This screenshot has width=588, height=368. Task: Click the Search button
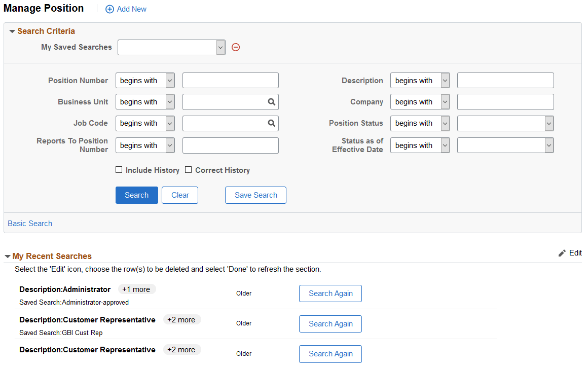[136, 195]
